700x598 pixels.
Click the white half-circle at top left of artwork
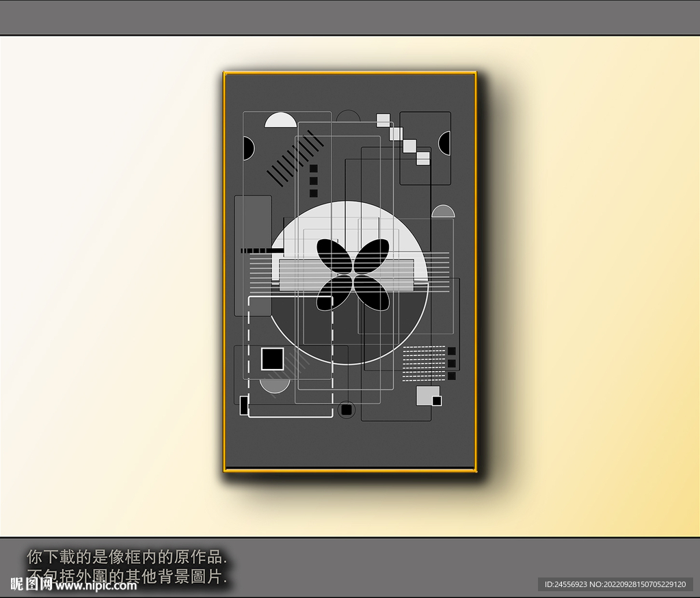tap(280, 120)
